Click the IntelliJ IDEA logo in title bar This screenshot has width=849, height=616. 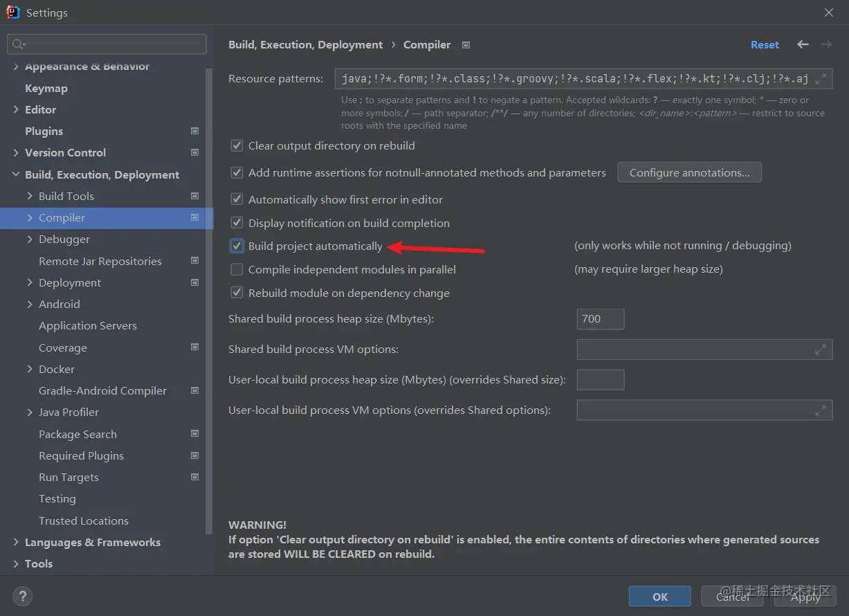click(12, 12)
